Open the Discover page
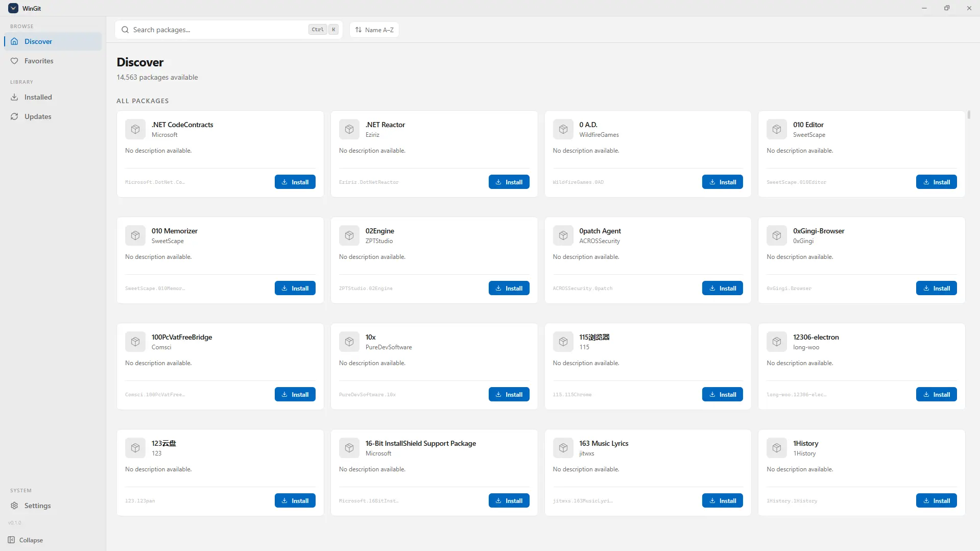This screenshot has height=551, width=980. [x=53, y=41]
